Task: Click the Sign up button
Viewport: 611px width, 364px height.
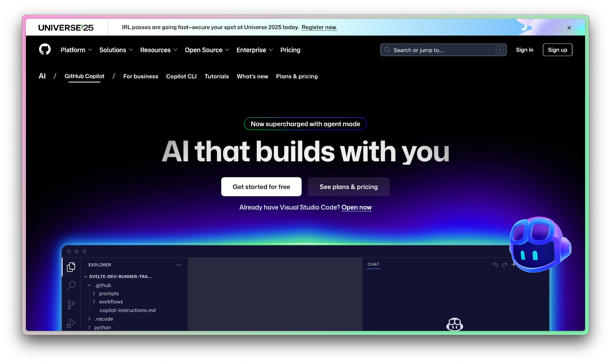Action: click(x=558, y=50)
